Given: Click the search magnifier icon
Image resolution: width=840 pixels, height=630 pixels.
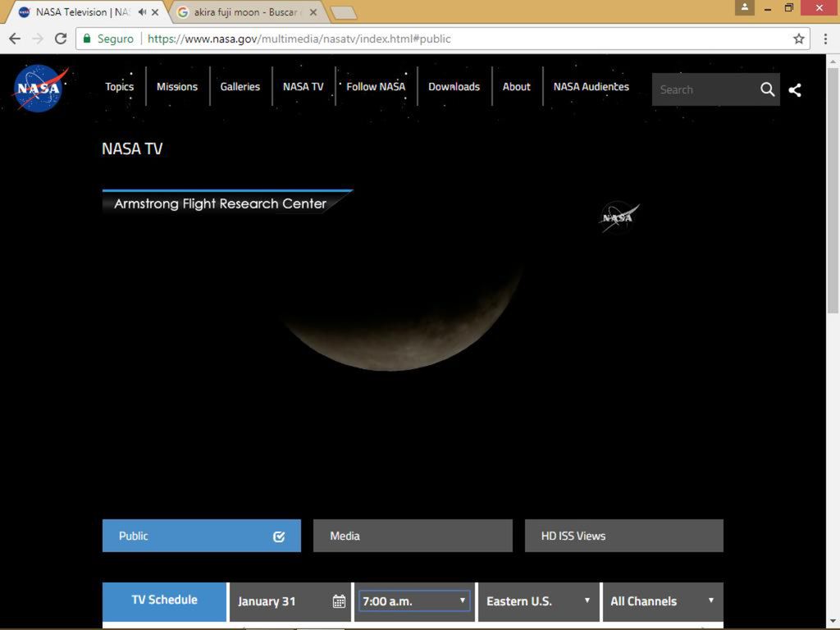Looking at the screenshot, I should (x=767, y=89).
